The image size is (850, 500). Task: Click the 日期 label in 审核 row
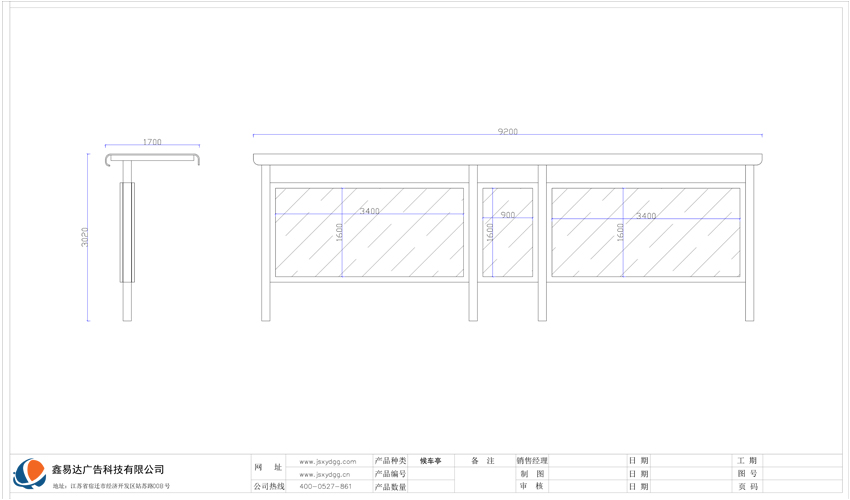coord(638,486)
